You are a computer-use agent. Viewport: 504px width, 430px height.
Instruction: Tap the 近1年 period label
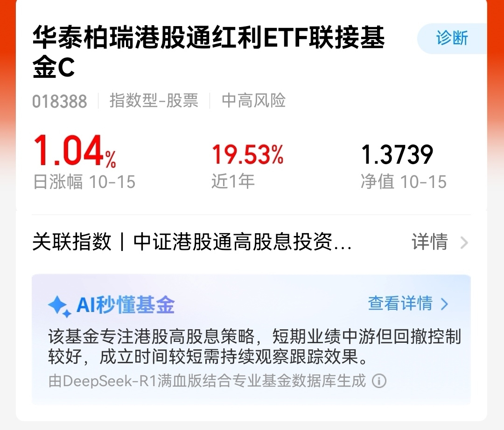tap(233, 181)
